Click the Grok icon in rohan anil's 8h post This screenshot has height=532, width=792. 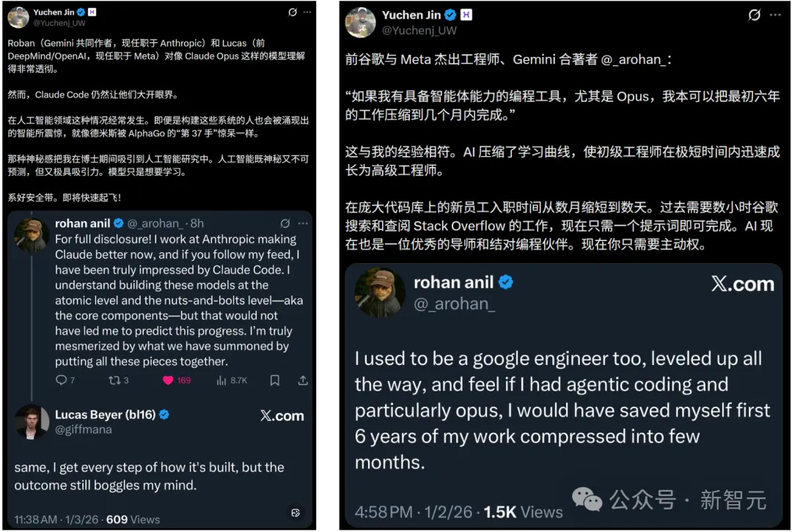pyautogui.click(x=285, y=223)
